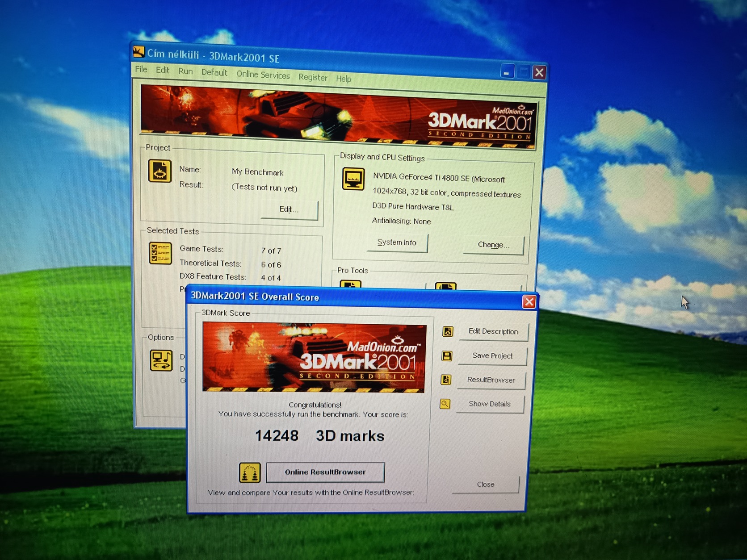Image resolution: width=747 pixels, height=560 pixels.
Task: Click the Game Tests '7 of 7' value
Action: click(271, 251)
